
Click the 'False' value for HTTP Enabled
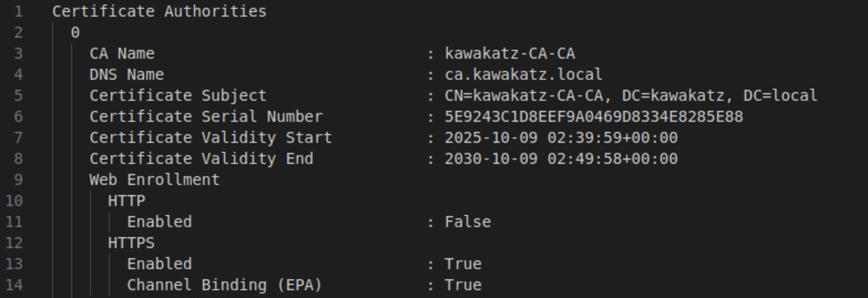coord(468,222)
